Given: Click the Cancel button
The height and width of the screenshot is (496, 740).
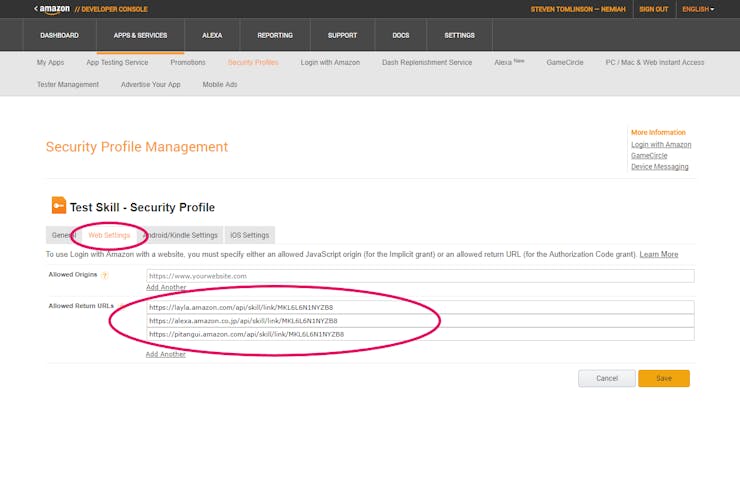Looking at the screenshot, I should 607,378.
